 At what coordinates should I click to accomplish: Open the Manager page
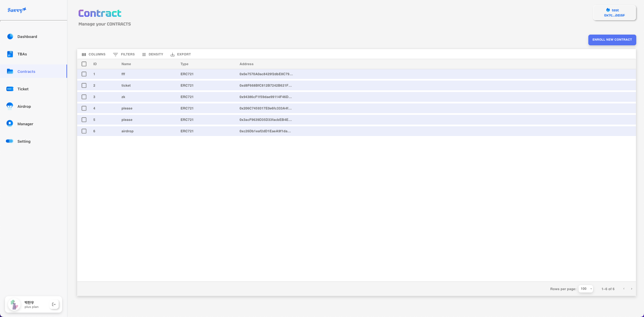(34, 124)
